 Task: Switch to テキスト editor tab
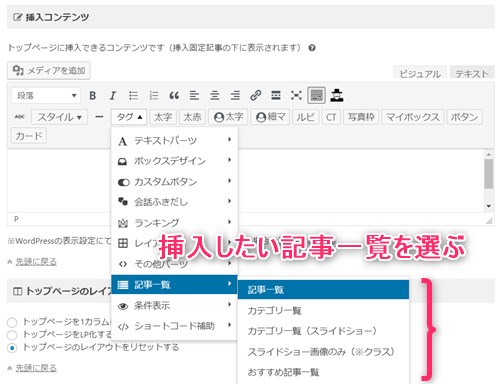pyautogui.click(x=472, y=73)
